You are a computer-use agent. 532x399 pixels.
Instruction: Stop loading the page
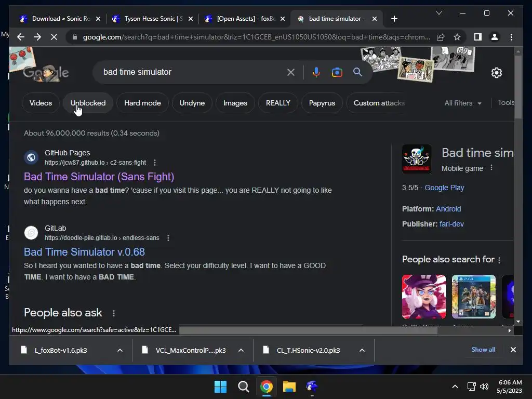pyautogui.click(x=54, y=37)
